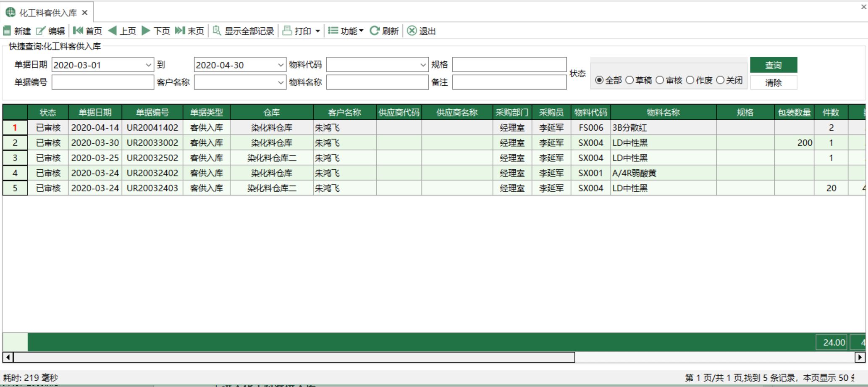Select the 作废 status radio button
Image resolution: width=868 pixels, height=387 pixels.
pyautogui.click(x=690, y=80)
